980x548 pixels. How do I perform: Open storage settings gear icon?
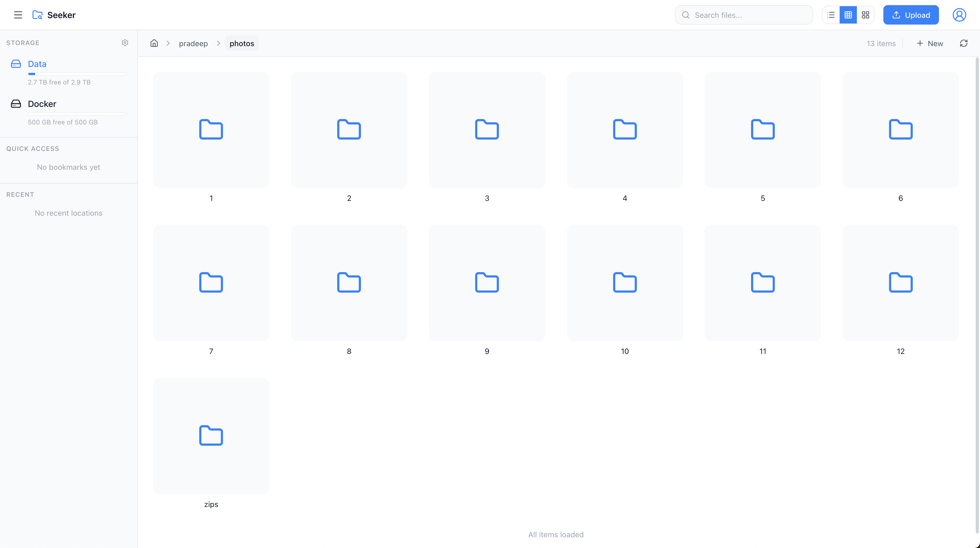[125, 43]
